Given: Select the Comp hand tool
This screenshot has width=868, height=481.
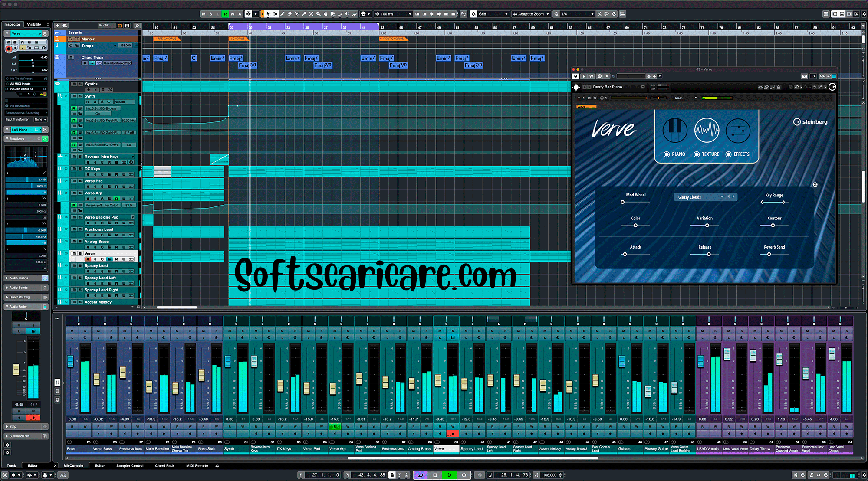Looking at the screenshot, I should coord(325,14).
